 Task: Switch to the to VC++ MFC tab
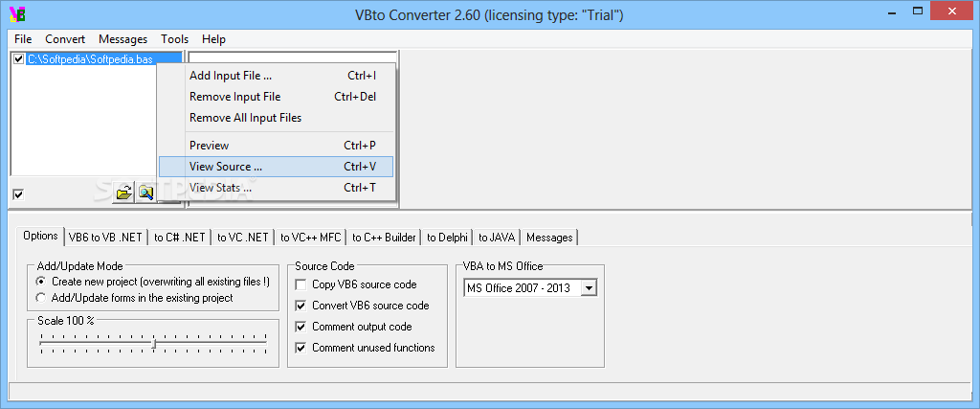(311, 238)
